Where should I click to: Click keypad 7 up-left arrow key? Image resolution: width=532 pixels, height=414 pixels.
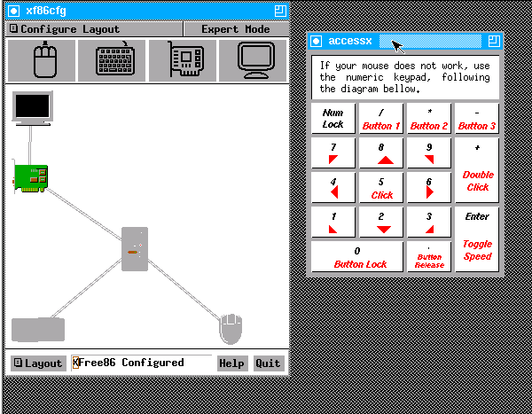point(333,153)
